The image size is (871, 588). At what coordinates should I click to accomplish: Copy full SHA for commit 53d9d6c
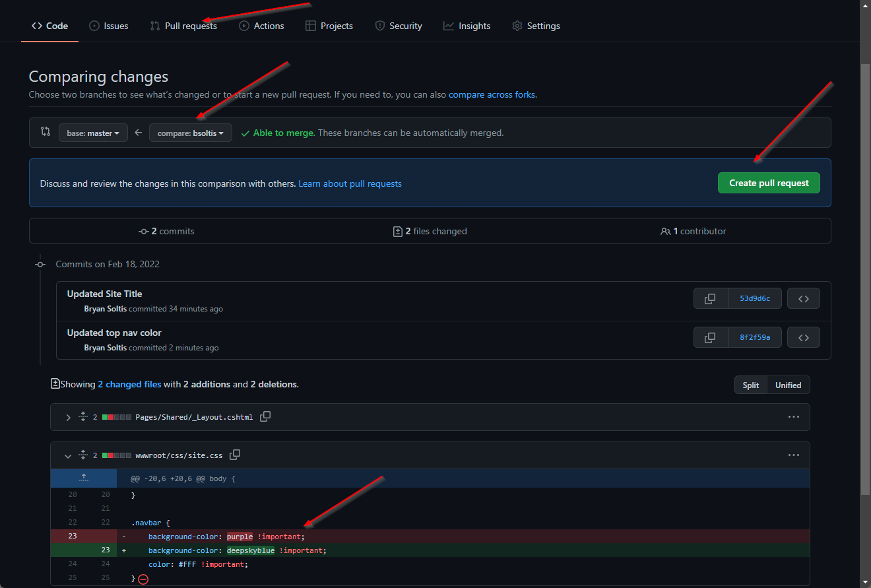tap(711, 298)
